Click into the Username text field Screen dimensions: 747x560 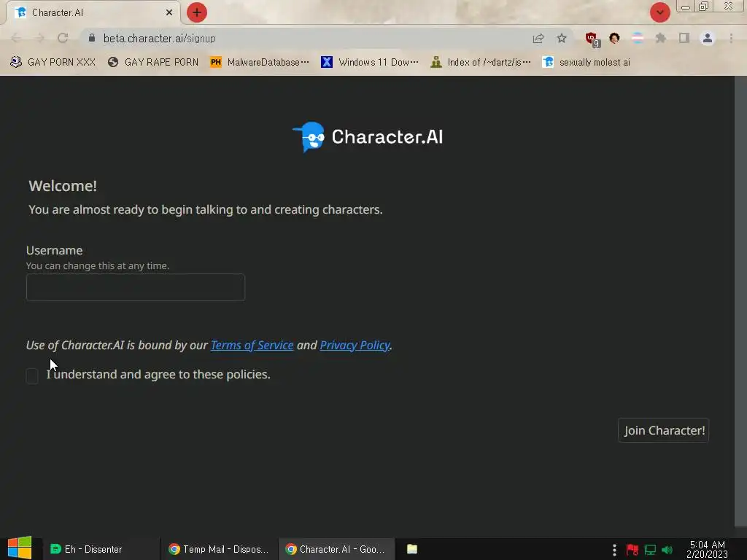tap(135, 287)
